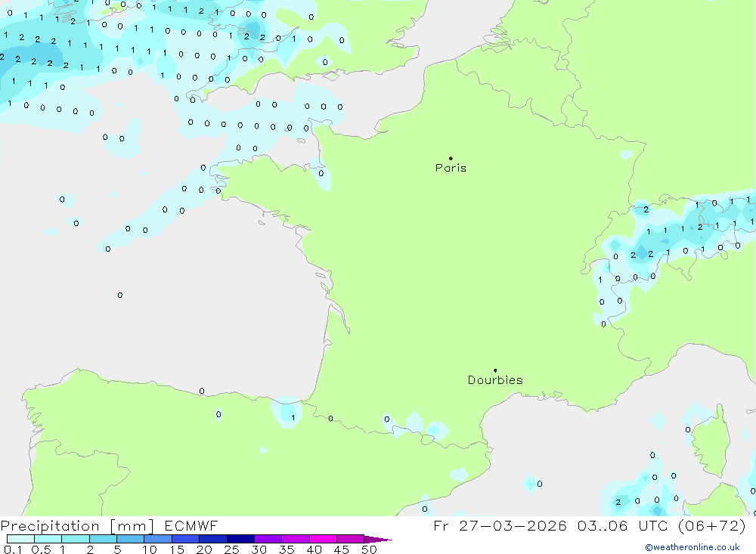The width and height of the screenshot is (756, 554).
Task: Click the legend label '50'
Action: [x=369, y=549]
